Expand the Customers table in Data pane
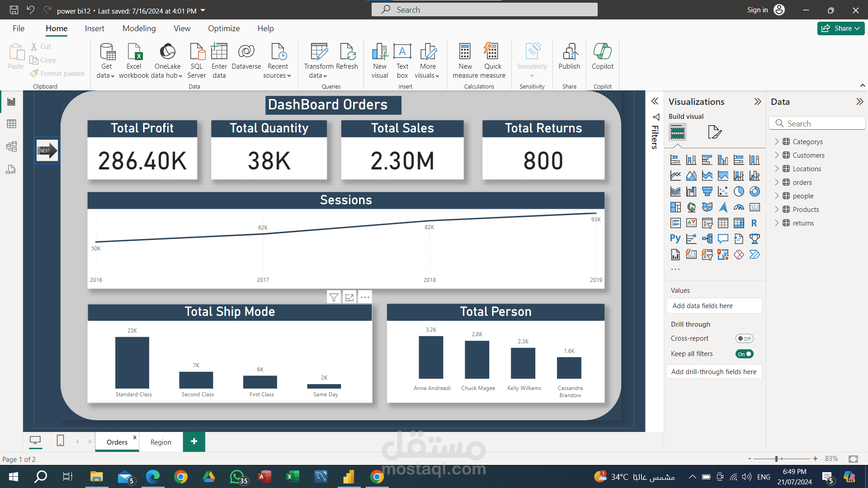868x488 pixels. 777,155
